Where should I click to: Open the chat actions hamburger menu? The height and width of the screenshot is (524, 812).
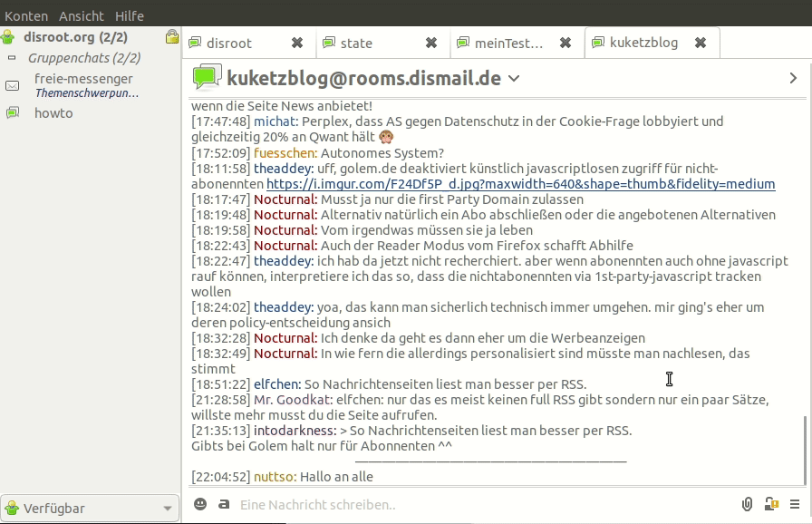click(x=795, y=504)
